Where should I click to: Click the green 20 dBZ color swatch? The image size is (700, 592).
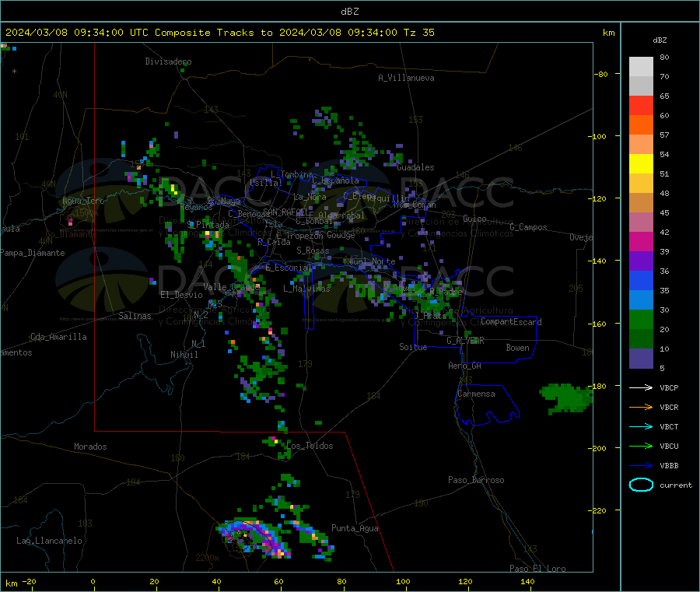coord(641,319)
